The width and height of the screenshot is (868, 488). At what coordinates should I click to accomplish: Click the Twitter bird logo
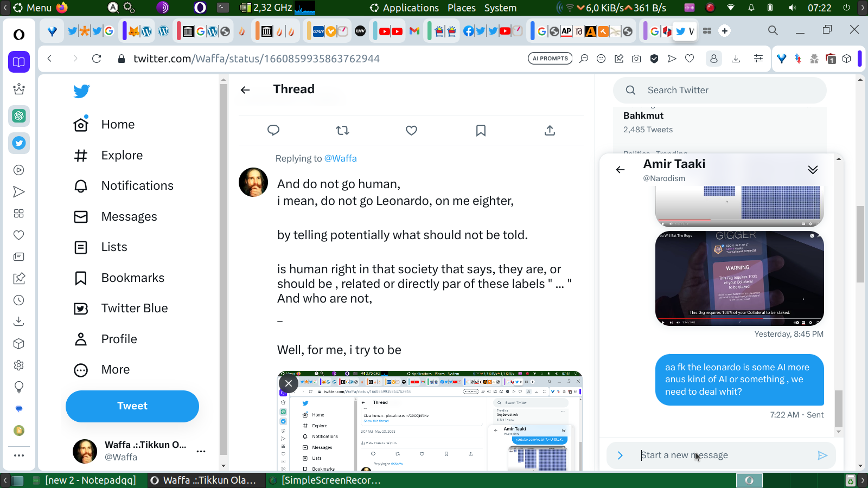tap(81, 91)
